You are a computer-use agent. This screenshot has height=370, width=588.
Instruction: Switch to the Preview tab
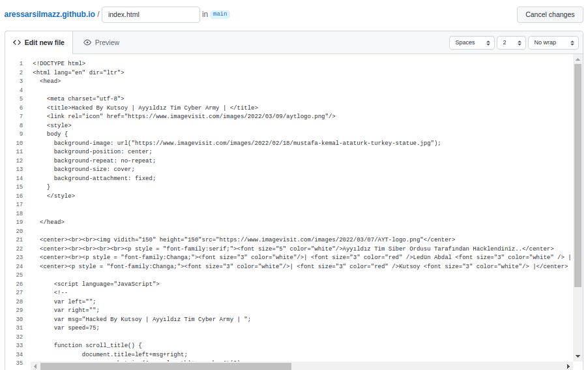pyautogui.click(x=101, y=42)
